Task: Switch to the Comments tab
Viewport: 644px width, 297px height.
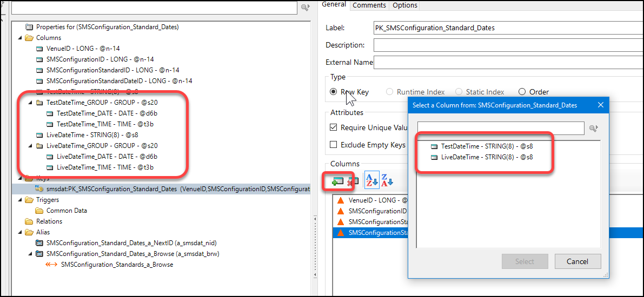Action: point(369,5)
